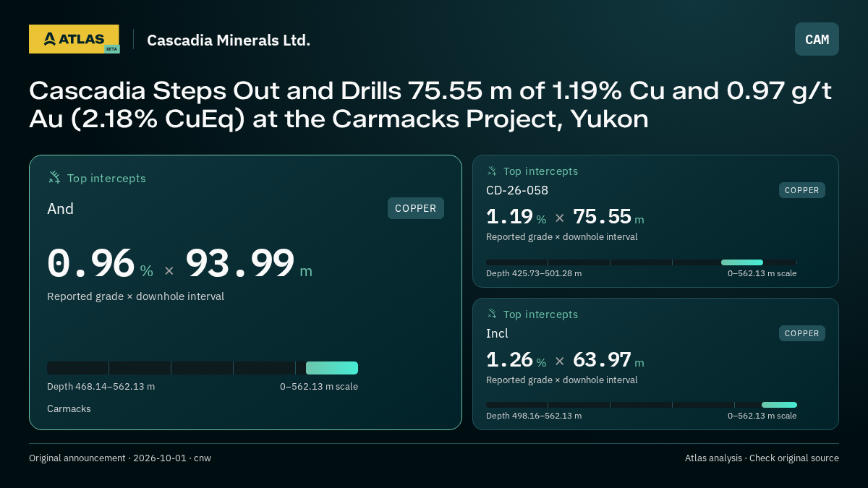Click 0–562.13 m scale label in the And card
This screenshot has height=488, width=868.
coord(319,387)
